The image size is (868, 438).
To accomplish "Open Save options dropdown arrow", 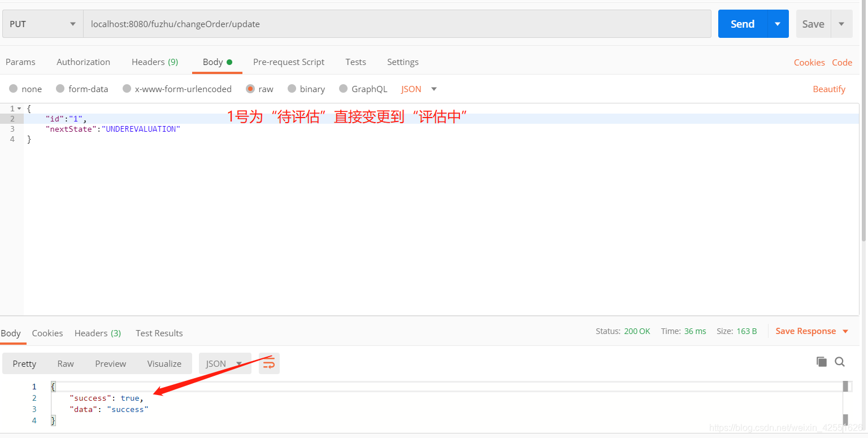I will point(841,24).
